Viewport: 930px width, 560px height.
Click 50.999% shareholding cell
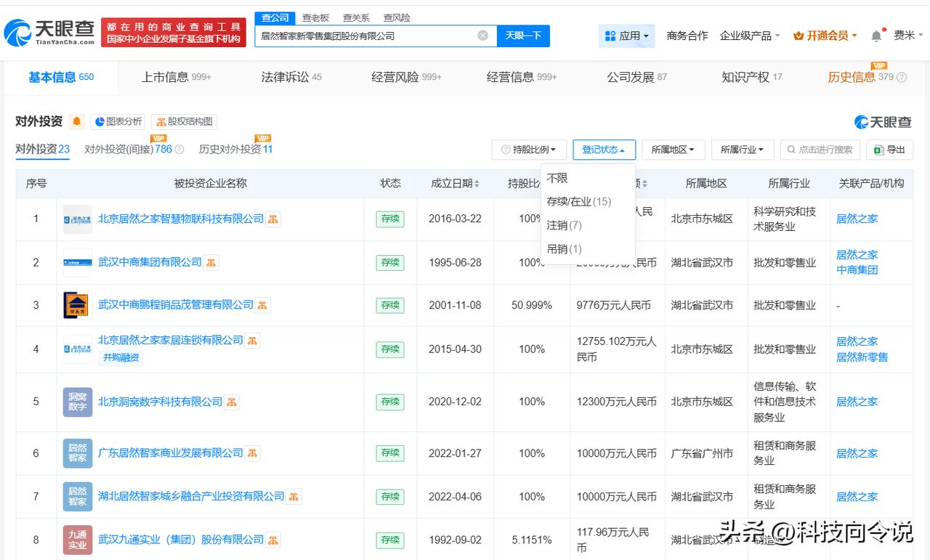click(532, 305)
